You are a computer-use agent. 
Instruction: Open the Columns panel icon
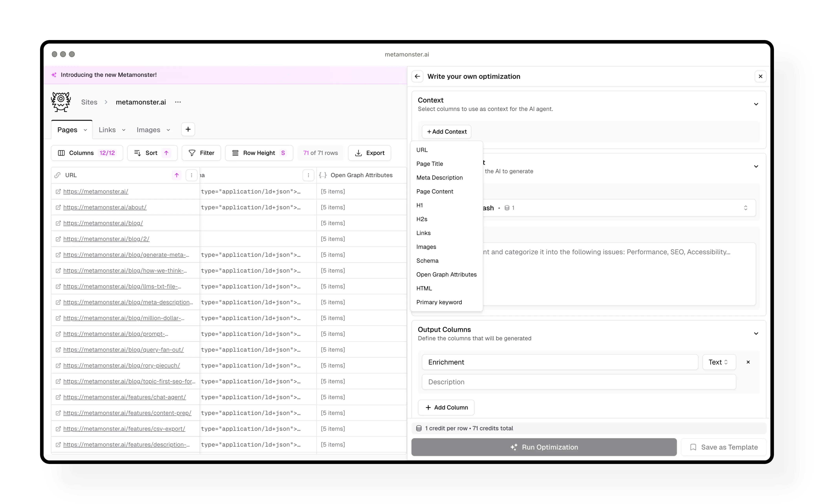tap(62, 153)
